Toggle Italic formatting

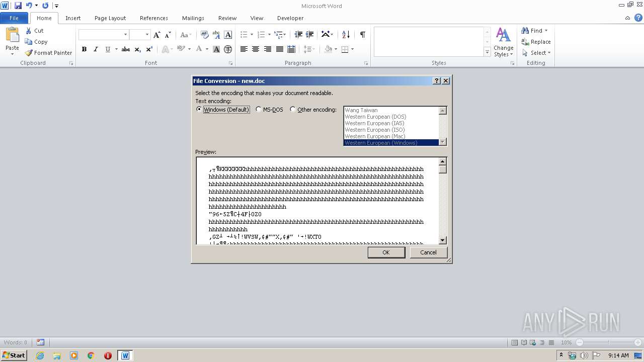tap(96, 49)
